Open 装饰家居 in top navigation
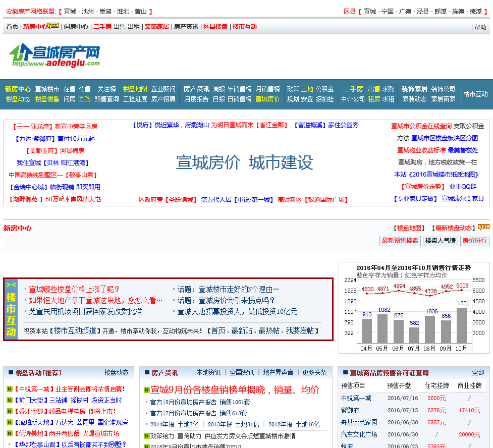The image size is (493, 448). point(156,27)
